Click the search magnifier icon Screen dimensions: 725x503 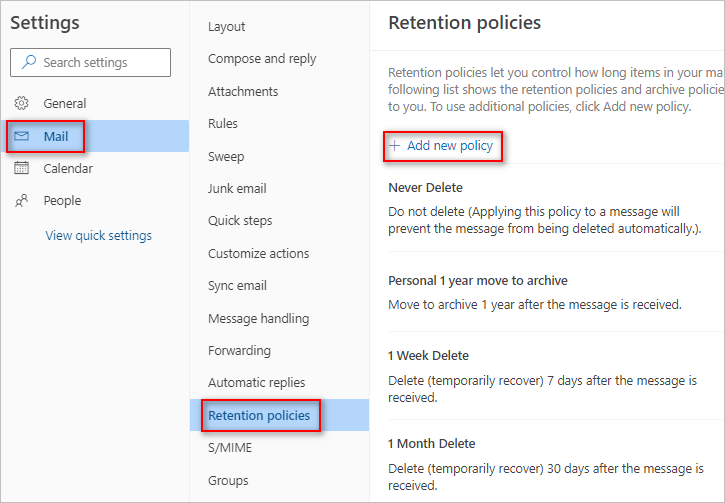[x=29, y=62]
